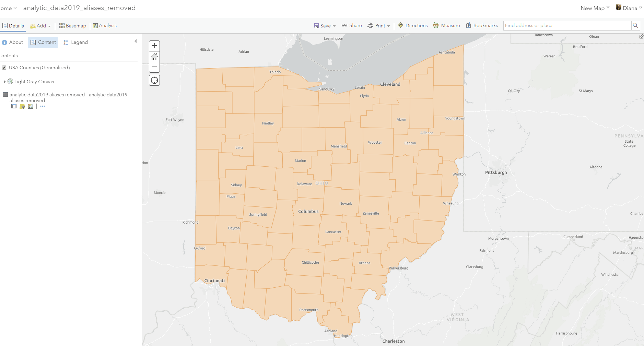Open the Save dropdown menu
The image size is (644, 346).
coord(325,26)
